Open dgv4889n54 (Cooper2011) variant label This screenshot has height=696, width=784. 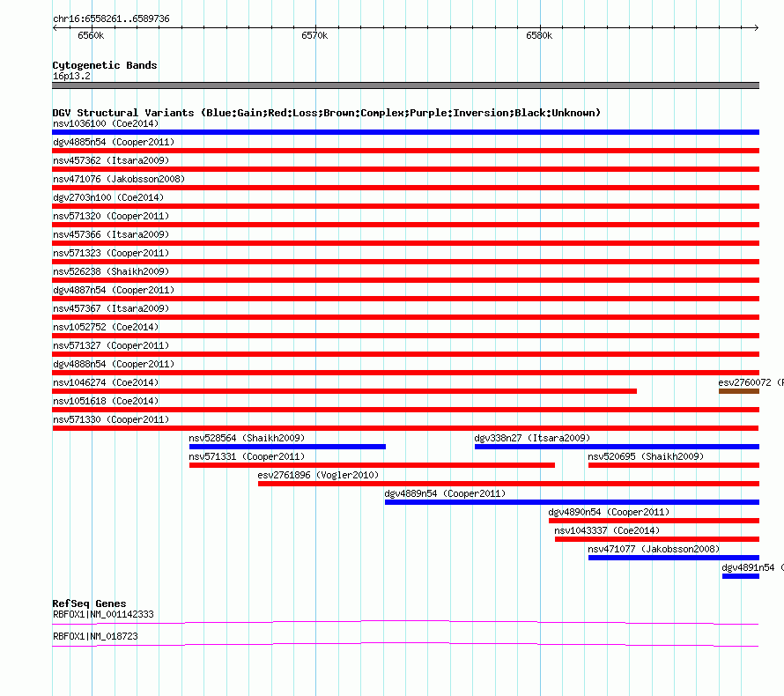(x=445, y=493)
